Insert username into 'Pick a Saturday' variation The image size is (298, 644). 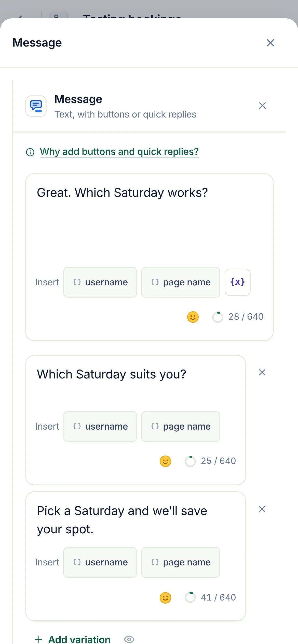(x=100, y=562)
